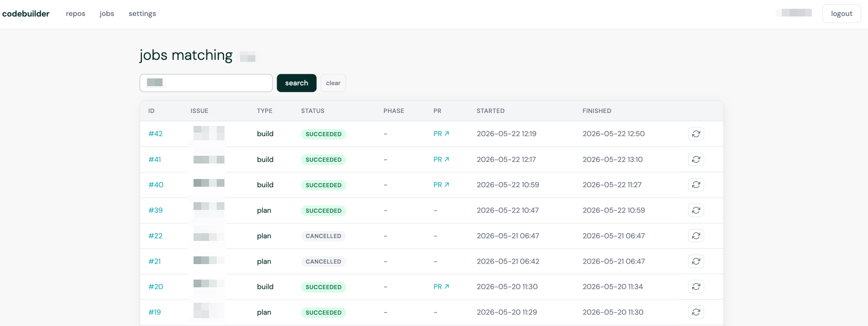Screen dimensions: 868x326
Task: Click the CANCELLED badge for job #21
Action: (324, 262)
